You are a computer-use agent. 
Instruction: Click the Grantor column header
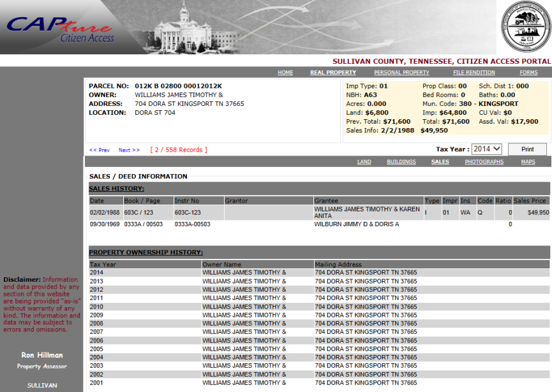269,201
